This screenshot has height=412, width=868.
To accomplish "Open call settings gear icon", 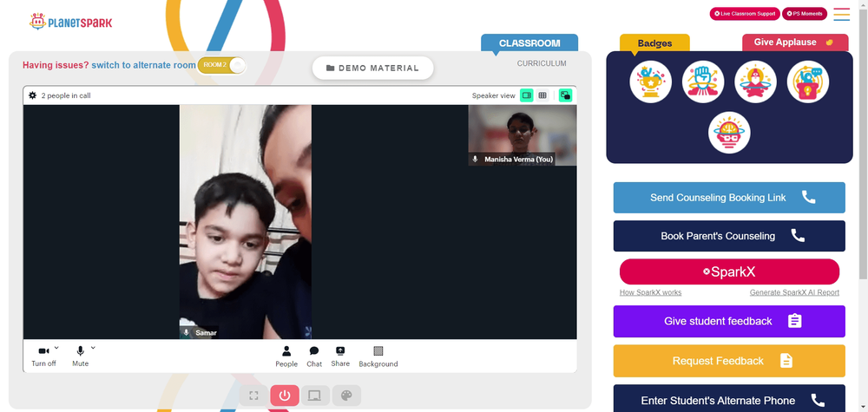I will click(33, 95).
